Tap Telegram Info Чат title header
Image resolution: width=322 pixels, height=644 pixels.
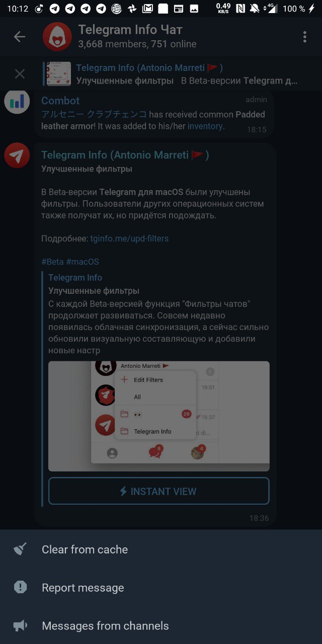[130, 30]
